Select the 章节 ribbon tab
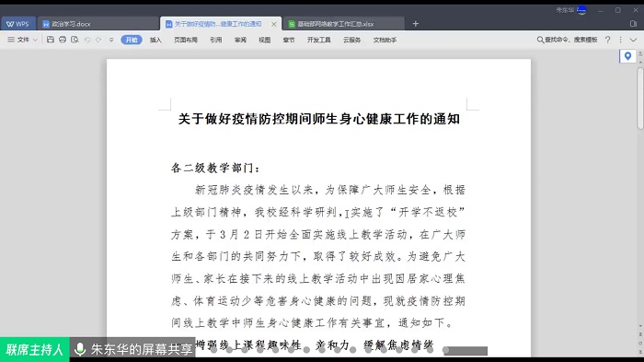The image size is (644, 362). (289, 40)
